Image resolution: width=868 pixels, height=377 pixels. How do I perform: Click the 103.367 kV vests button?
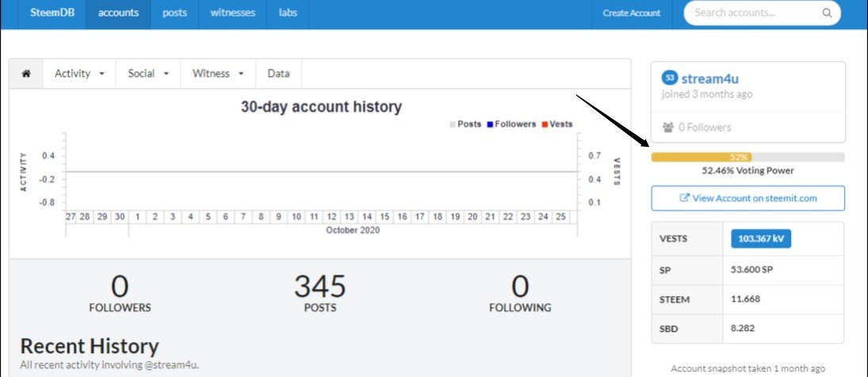pos(760,239)
